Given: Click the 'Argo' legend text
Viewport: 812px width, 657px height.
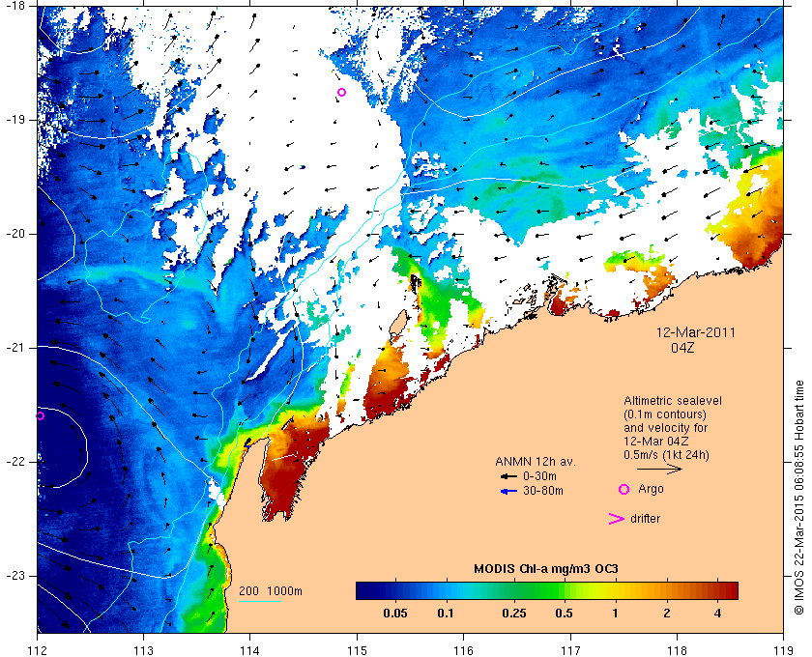Looking at the screenshot, I should (651, 489).
